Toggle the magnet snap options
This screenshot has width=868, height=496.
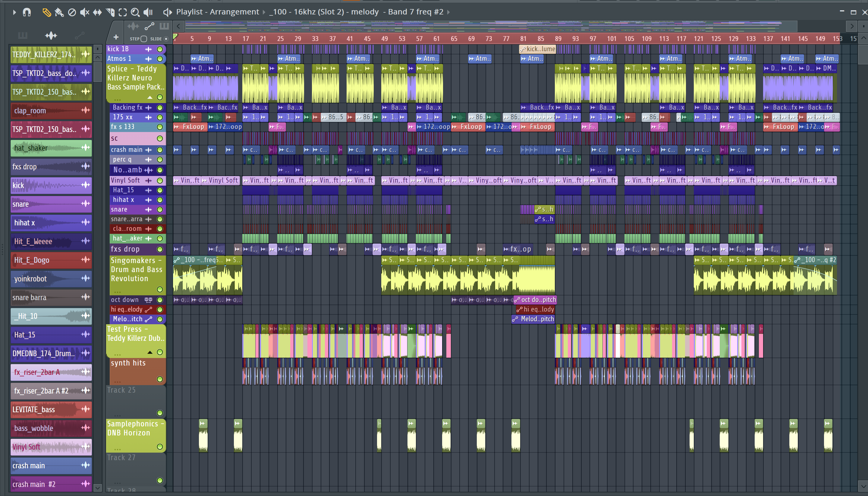click(27, 12)
